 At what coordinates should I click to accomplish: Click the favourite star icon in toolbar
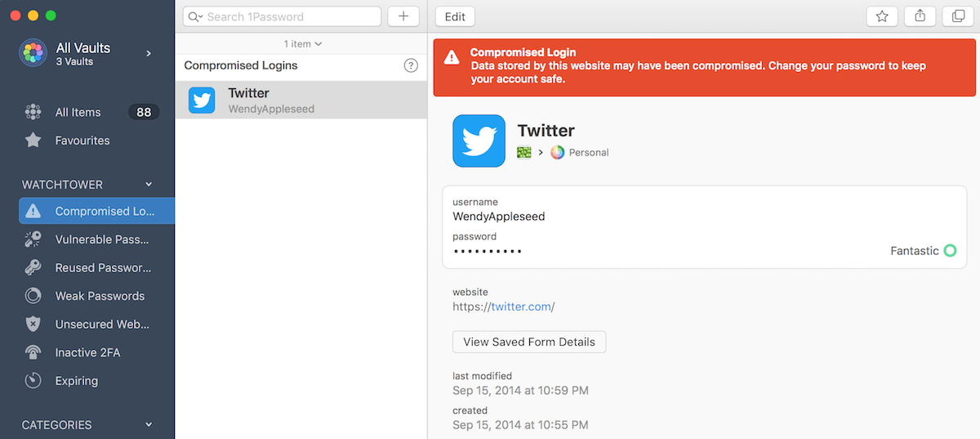pyautogui.click(x=882, y=16)
